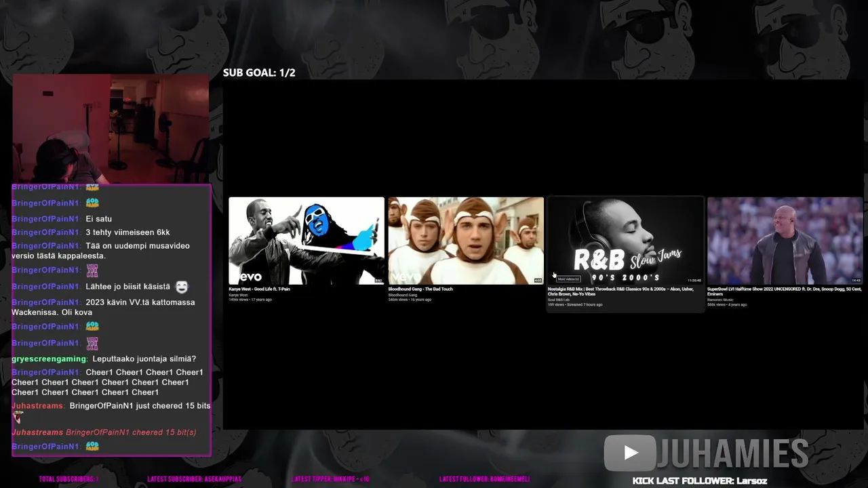
Task: Click the '4:05' duration badge on Bloodhound Gang video
Action: [538, 281]
